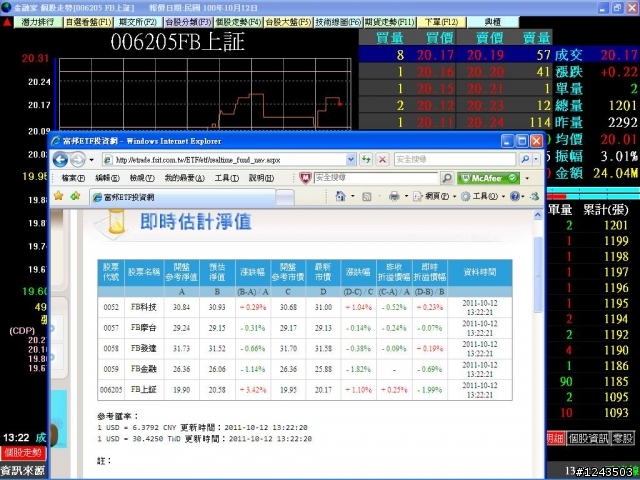Screen dimensions: 640x480
Task: Open the search provider options dropdown
Action: [536, 159]
